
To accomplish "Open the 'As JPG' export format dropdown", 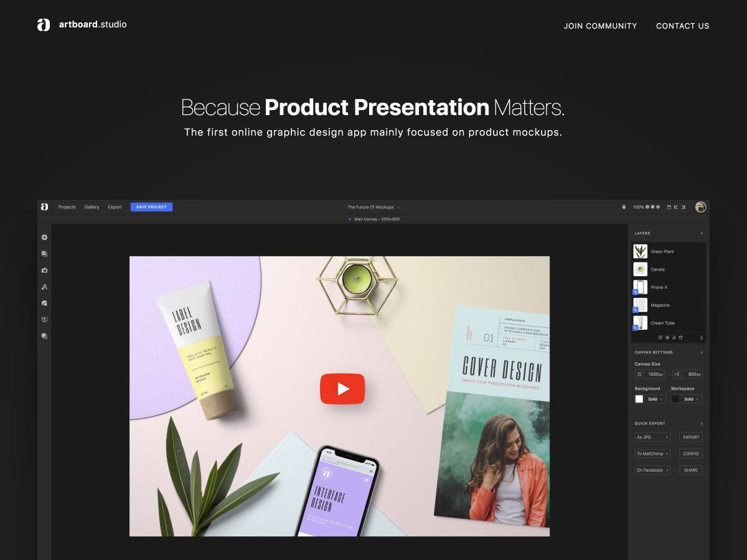I will [x=652, y=437].
